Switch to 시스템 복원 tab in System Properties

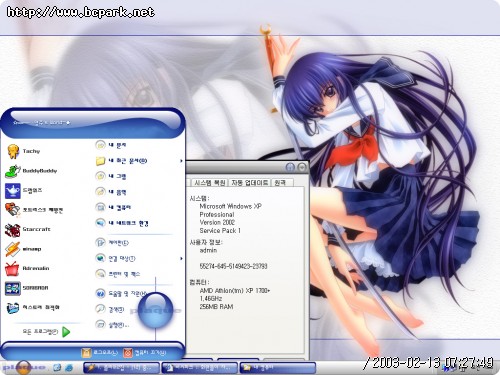coord(210,183)
